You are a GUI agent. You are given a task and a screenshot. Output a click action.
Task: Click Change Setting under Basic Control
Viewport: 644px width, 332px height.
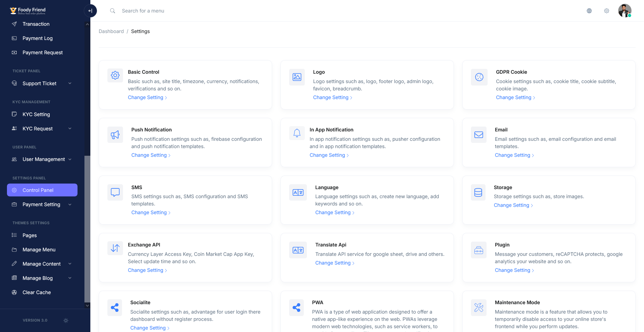pos(147,97)
